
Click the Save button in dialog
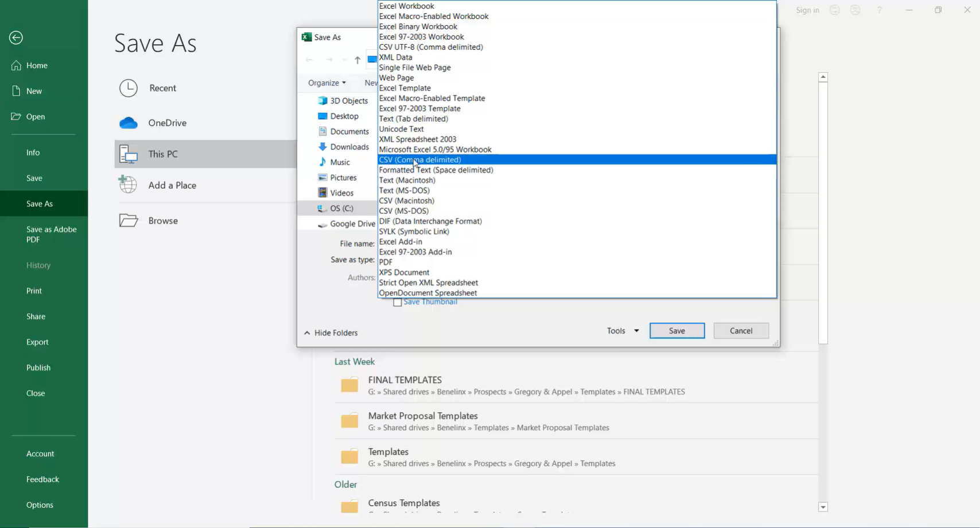[677, 331]
